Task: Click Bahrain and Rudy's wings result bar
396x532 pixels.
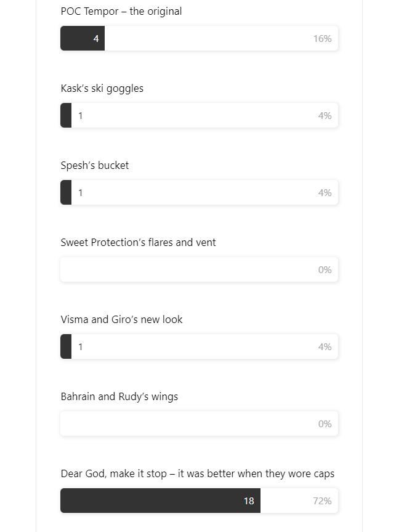Action: click(200, 424)
